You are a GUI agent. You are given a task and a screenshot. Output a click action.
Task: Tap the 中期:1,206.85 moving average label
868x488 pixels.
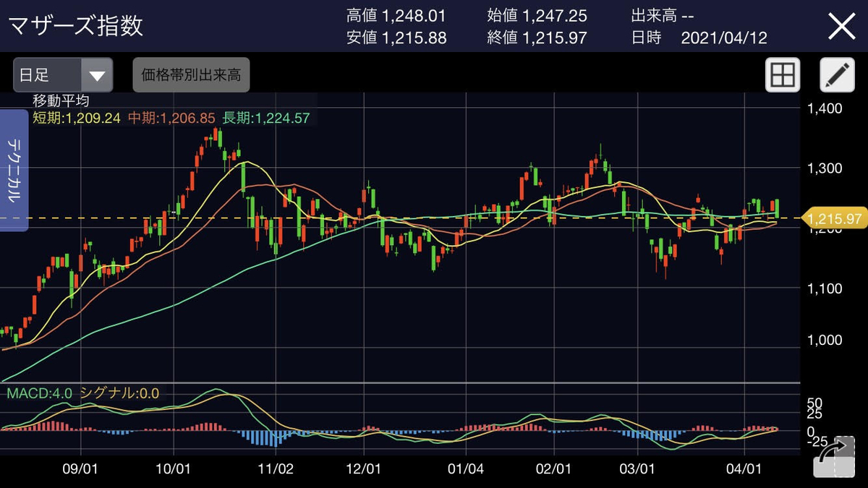171,119
